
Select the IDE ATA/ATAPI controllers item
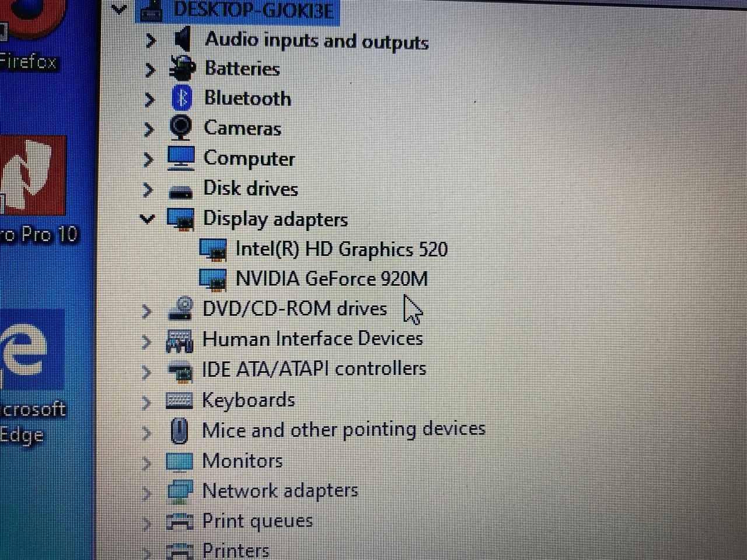click(314, 369)
